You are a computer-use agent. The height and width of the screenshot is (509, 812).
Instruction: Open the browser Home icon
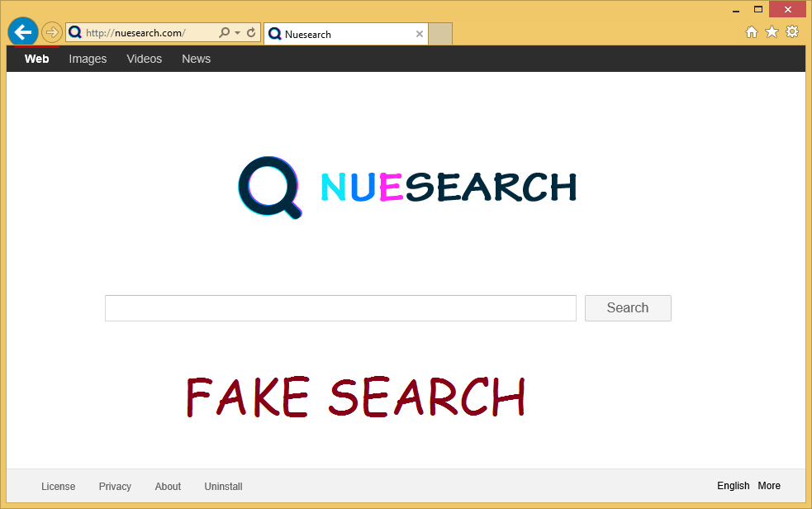(x=752, y=32)
